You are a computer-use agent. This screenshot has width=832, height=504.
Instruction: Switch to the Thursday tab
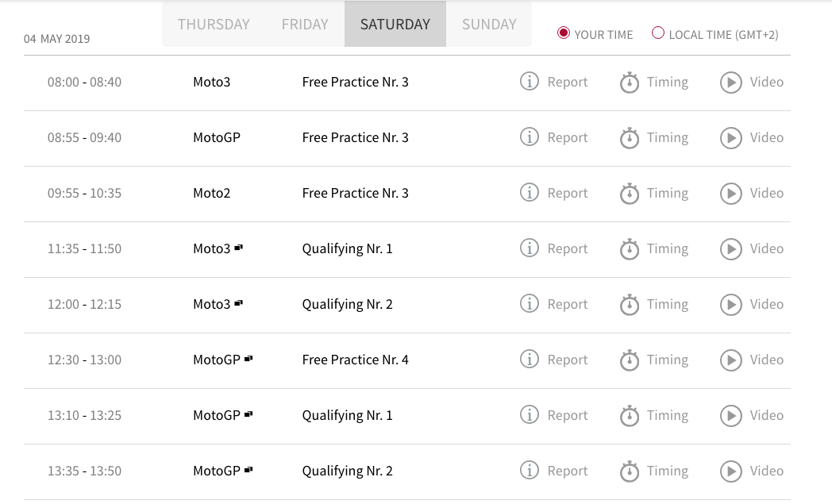click(x=214, y=25)
